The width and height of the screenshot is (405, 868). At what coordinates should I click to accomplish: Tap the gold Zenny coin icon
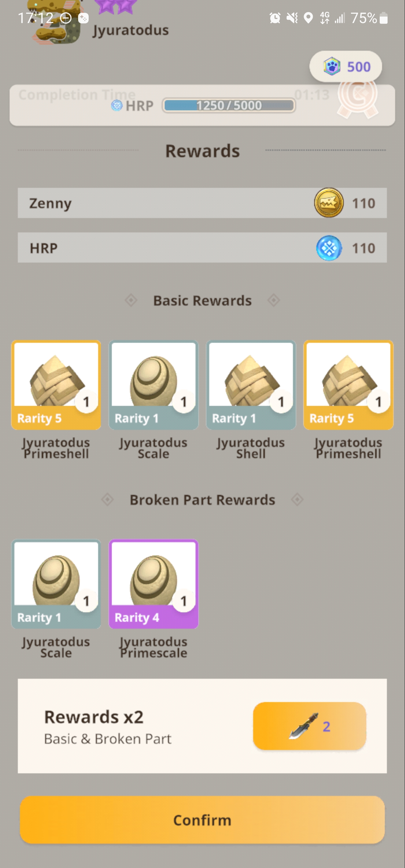(x=329, y=203)
